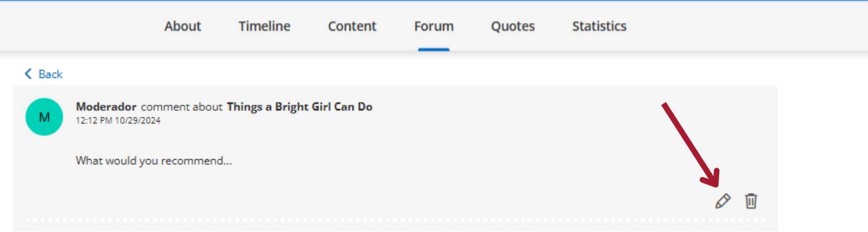Open the Moderador username

click(x=106, y=107)
